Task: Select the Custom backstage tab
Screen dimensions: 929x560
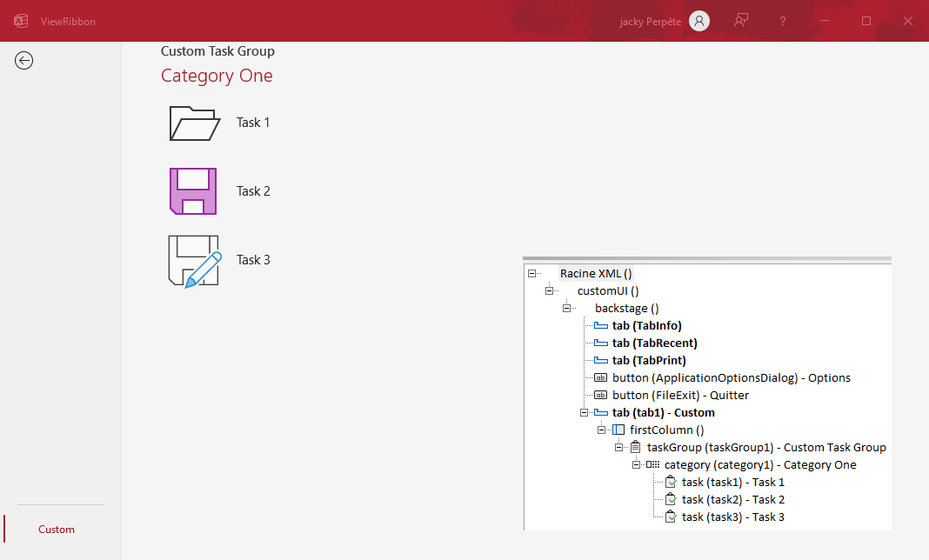Action: pos(57,530)
